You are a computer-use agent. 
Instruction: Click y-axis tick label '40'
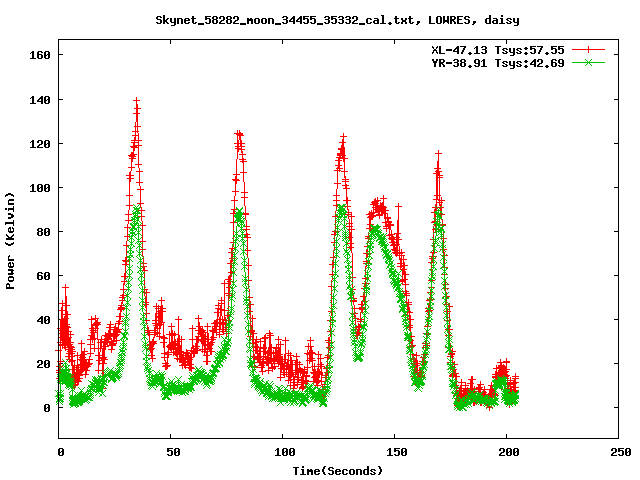coord(43,320)
